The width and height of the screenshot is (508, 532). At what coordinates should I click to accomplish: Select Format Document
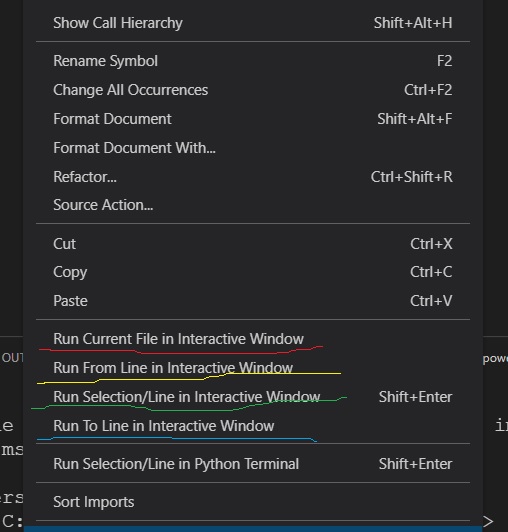[253, 119]
